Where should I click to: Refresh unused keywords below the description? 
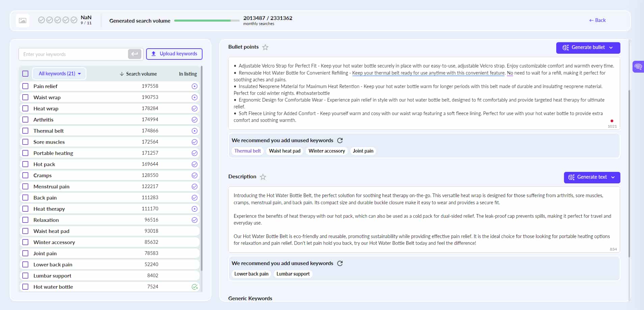[340, 263]
